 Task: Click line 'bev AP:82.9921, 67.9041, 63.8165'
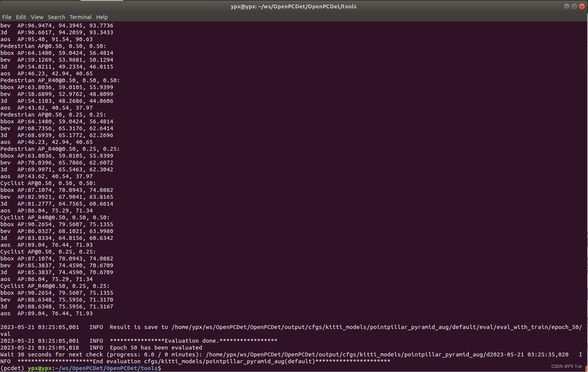click(x=57, y=197)
